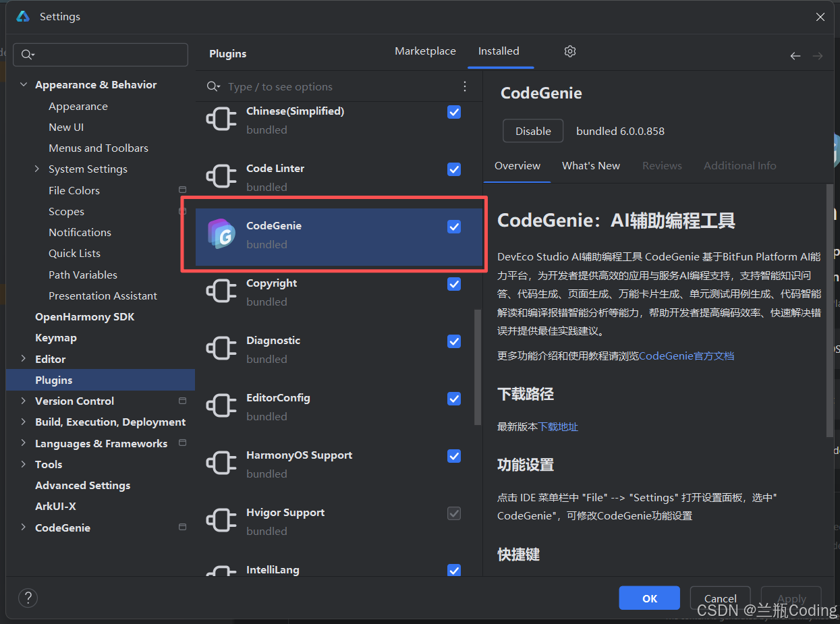The image size is (840, 624).
Task: Click the Disable plugin button
Action: pos(533,131)
